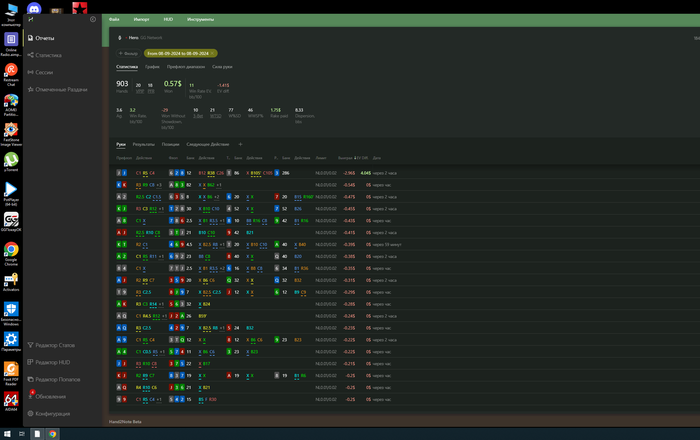
Task: Open the Статистика sidebar item
Action: (48, 55)
